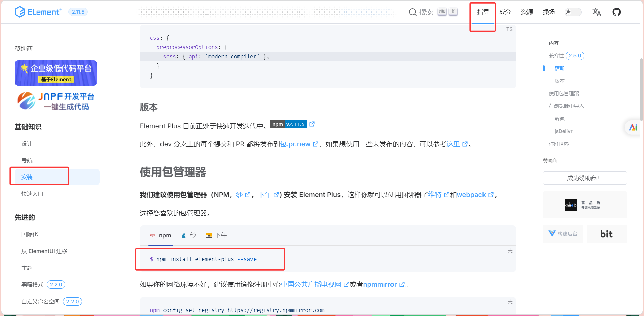Click the Element Plus logo
Viewport: 644px width, 316px height.
(39, 12)
